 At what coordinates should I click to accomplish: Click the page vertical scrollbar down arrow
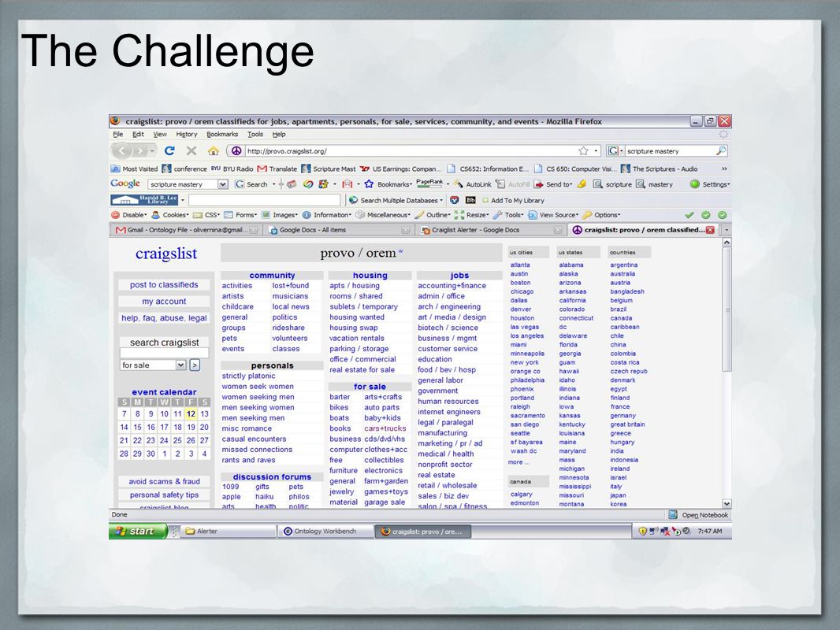coord(727,504)
